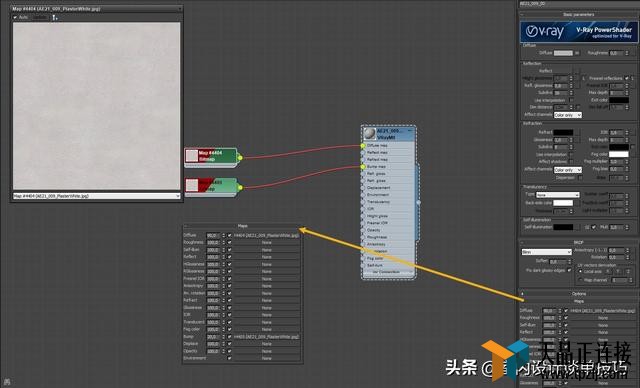
Task: Toggle the Auto checkbox in the preview window
Action: coord(16,17)
